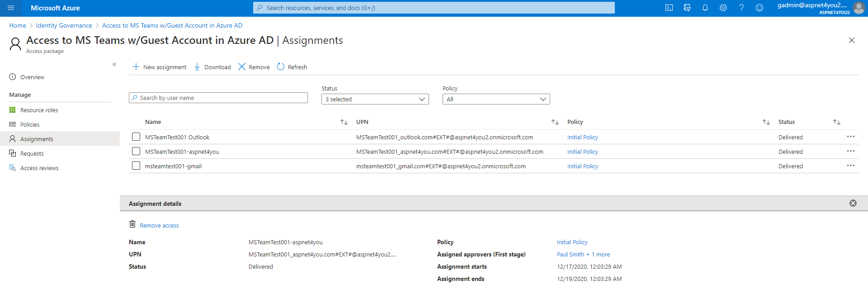Open the feedback smiley icon
Viewport: 868px width, 299px height.
pyautogui.click(x=759, y=8)
